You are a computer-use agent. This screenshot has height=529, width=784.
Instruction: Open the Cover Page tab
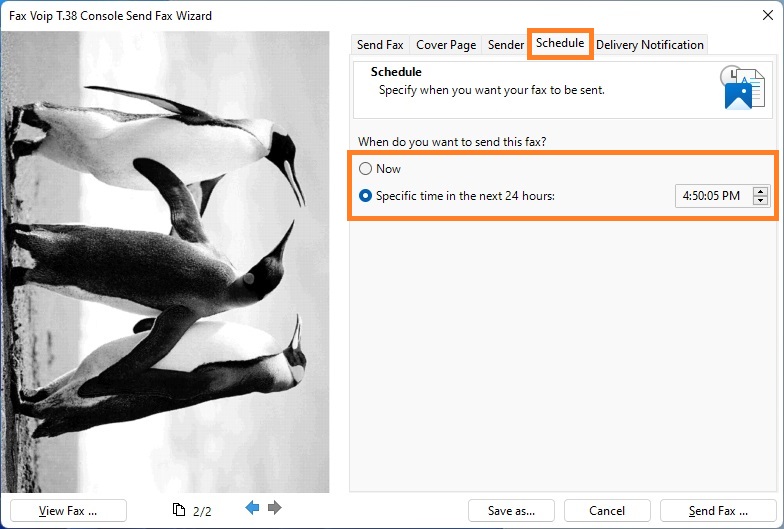click(446, 44)
